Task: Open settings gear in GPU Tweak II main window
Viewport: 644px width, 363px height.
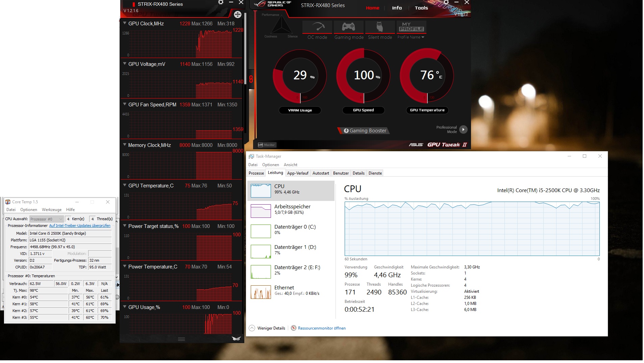Action: tap(446, 2)
